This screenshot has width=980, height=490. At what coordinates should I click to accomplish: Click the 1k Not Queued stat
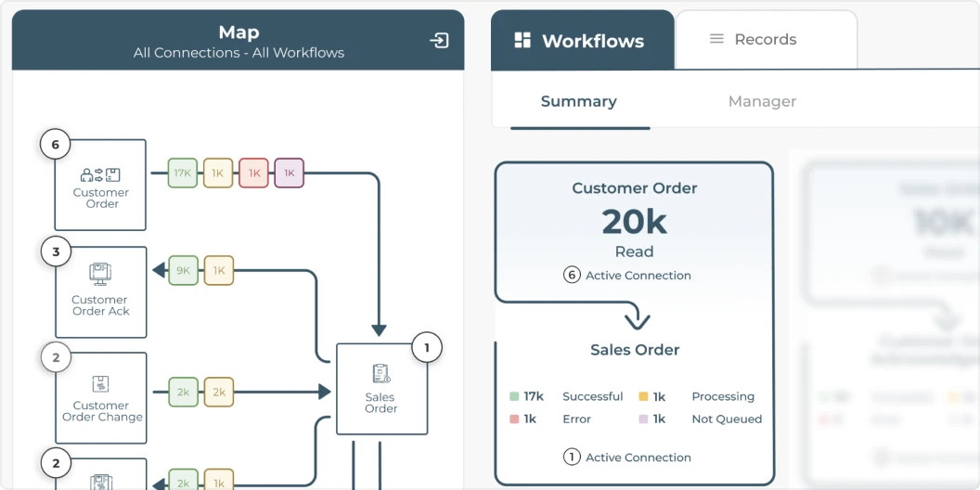tap(700, 419)
